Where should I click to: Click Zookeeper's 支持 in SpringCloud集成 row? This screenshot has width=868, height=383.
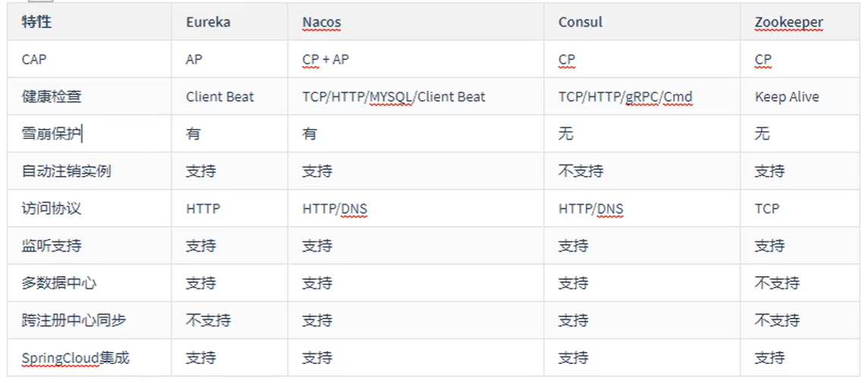click(769, 357)
